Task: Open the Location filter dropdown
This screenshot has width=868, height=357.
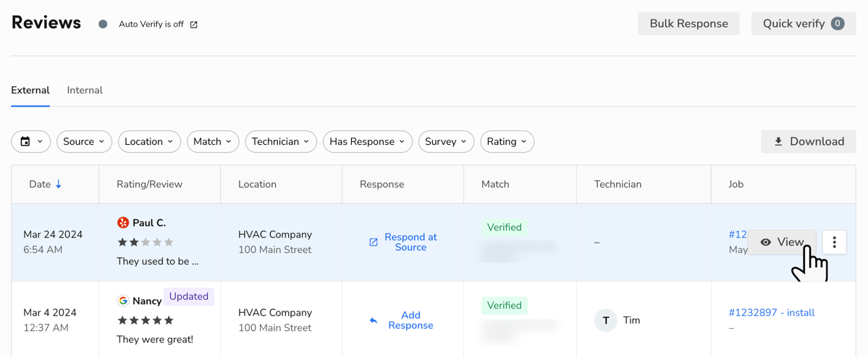Action: point(149,142)
